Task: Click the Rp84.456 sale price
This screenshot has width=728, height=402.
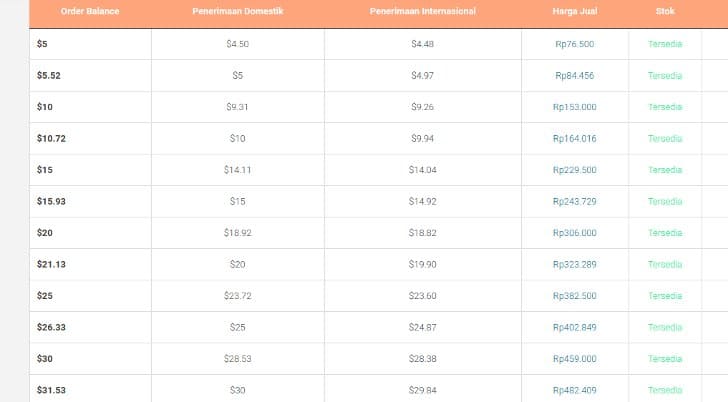Action: [x=574, y=75]
